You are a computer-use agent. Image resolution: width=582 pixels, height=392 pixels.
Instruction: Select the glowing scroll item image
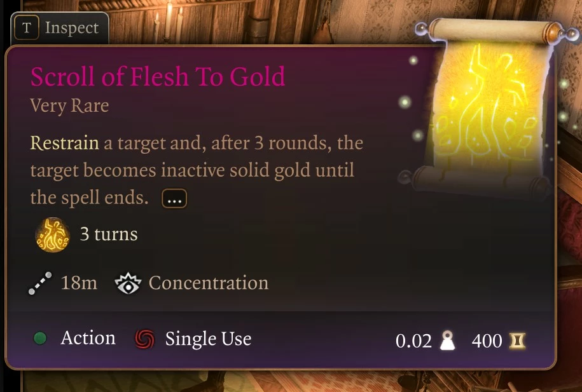(490, 107)
